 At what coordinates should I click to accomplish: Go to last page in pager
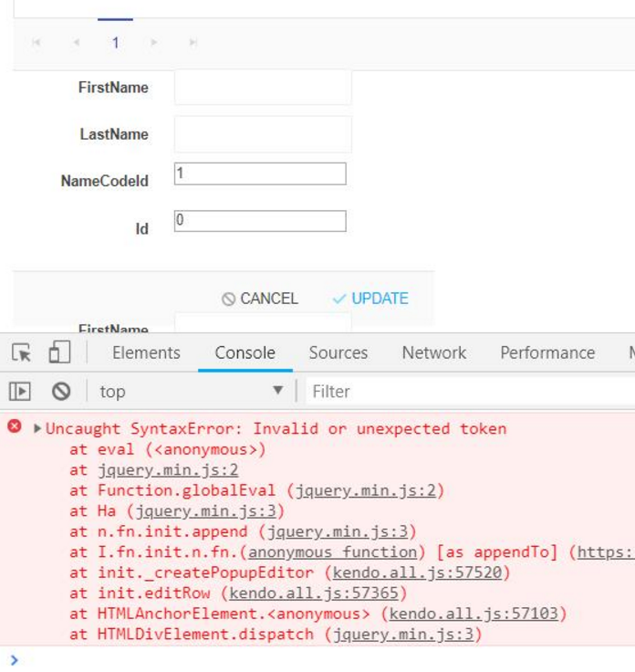coord(193,42)
